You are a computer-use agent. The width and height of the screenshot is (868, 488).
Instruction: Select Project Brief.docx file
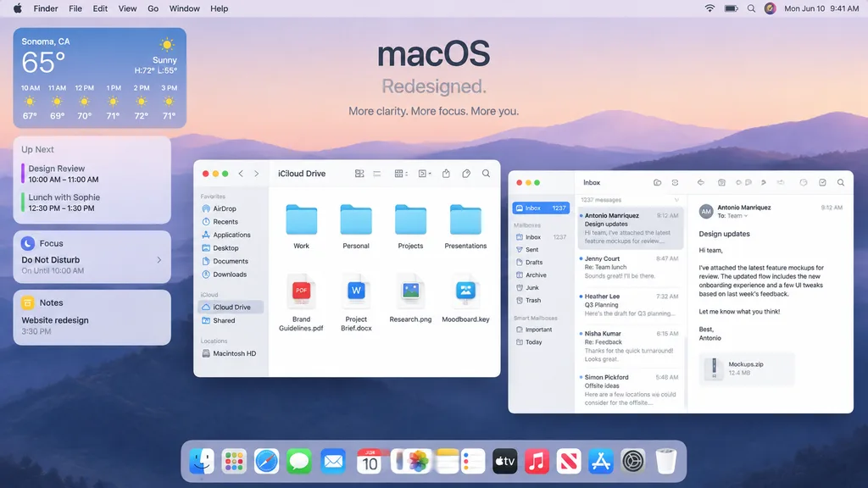point(356,303)
